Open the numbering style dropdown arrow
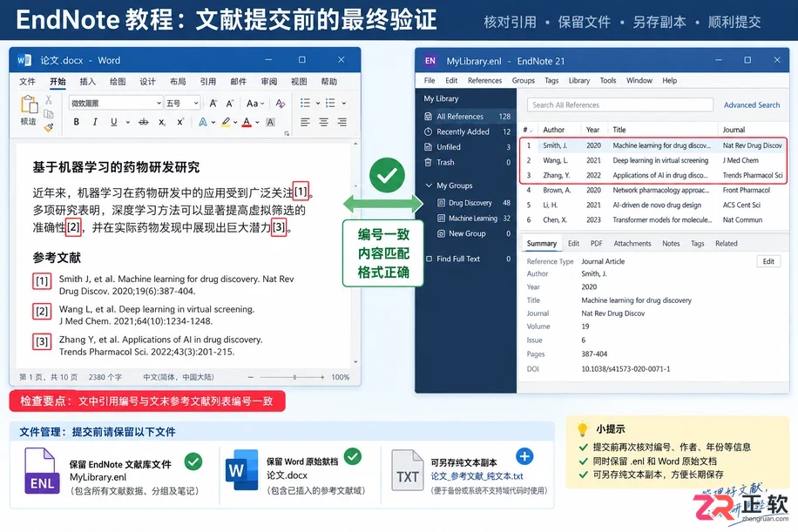 344,104
